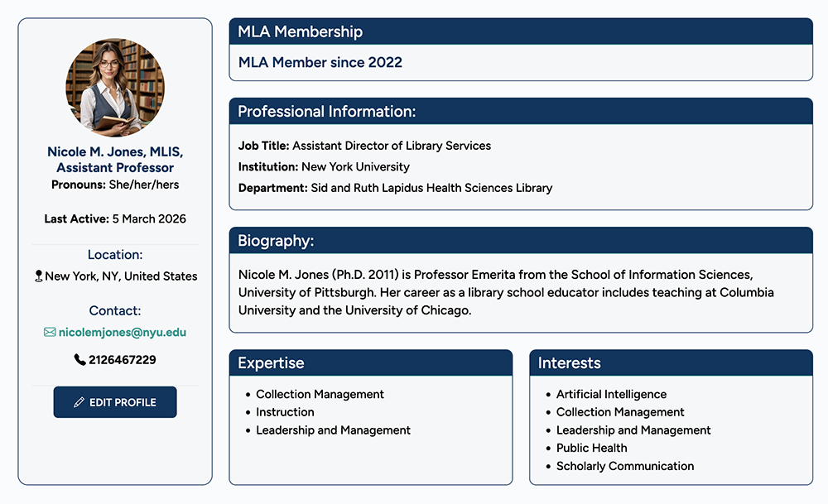The image size is (828, 504).
Task: Select Instruction in the Expertise list
Action: [x=285, y=412]
